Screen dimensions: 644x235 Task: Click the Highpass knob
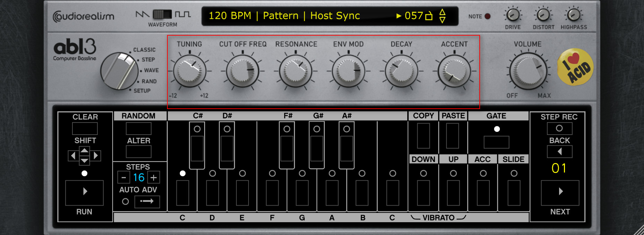tap(574, 15)
